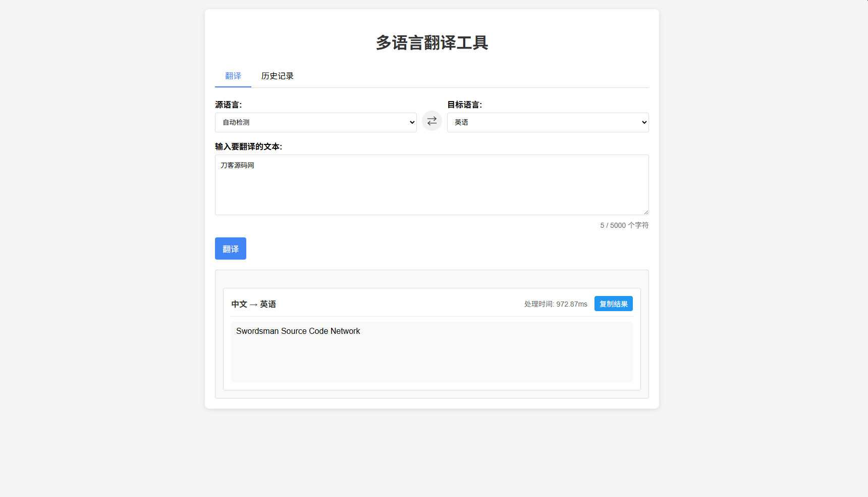
Task: Expand the 自动检测 language selector
Action: 315,122
